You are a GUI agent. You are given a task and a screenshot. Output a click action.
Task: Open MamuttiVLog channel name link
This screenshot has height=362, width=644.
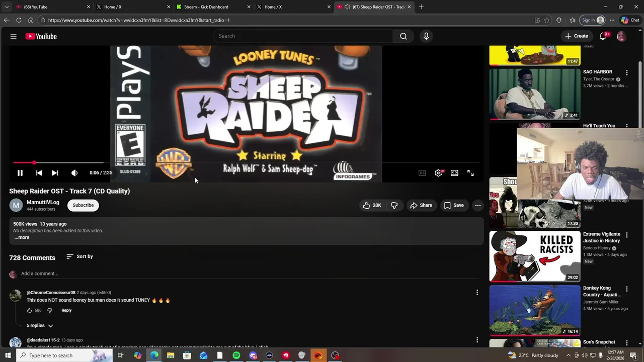coord(43,202)
